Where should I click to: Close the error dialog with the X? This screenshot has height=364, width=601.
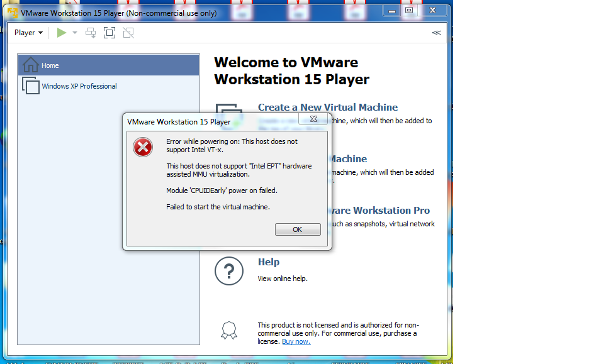[313, 119]
